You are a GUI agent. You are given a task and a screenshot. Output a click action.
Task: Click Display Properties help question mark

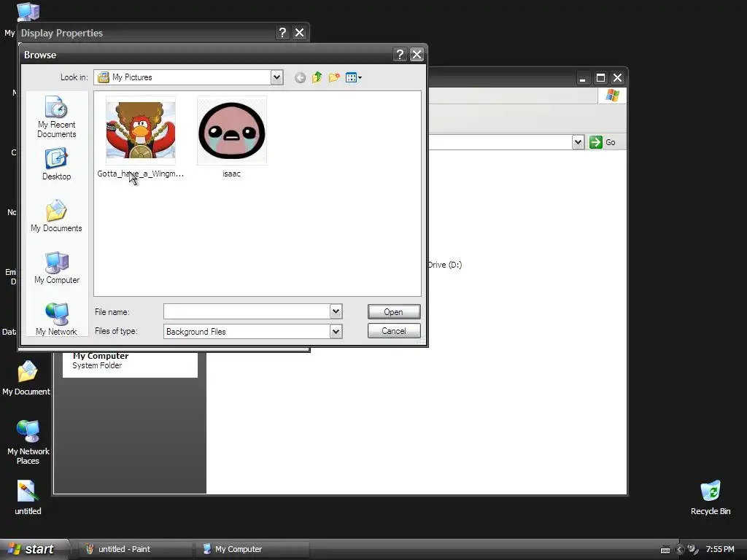pos(282,33)
